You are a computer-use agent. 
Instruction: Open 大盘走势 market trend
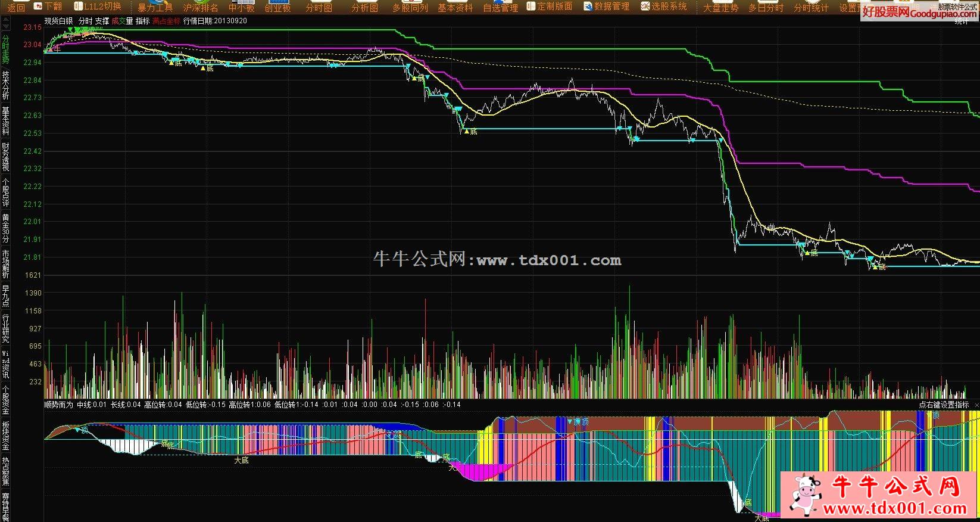(720, 8)
